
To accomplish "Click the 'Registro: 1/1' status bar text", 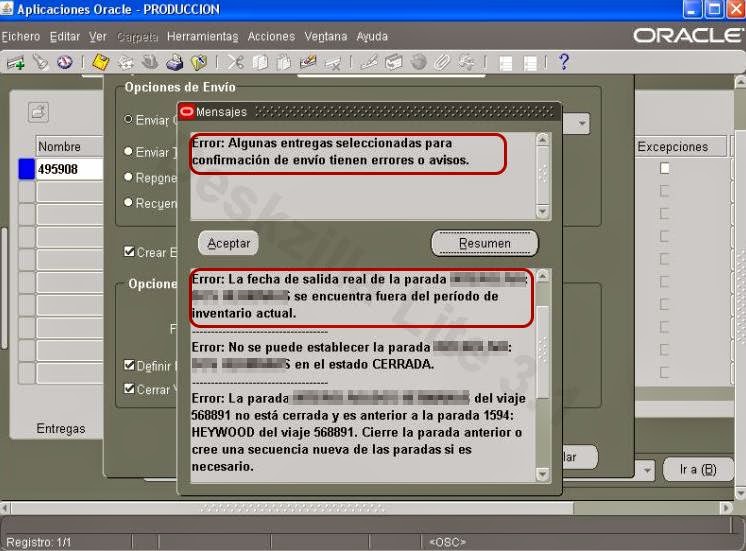I will pos(39,542).
